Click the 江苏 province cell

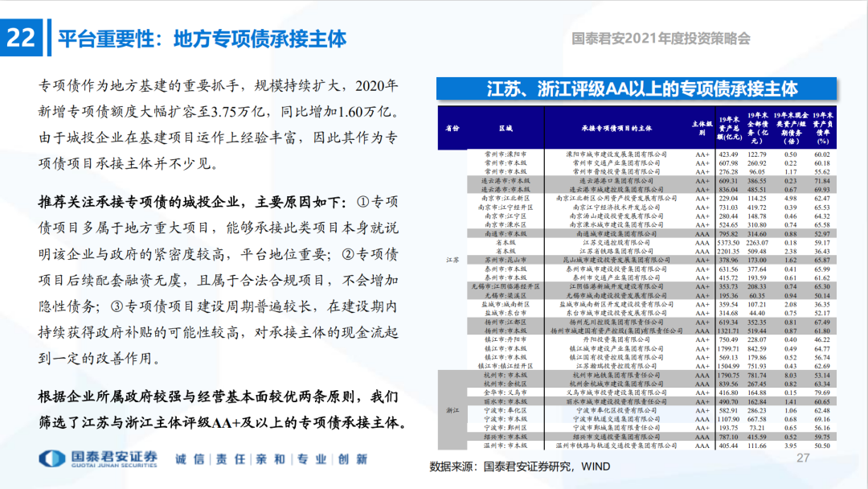pos(452,260)
